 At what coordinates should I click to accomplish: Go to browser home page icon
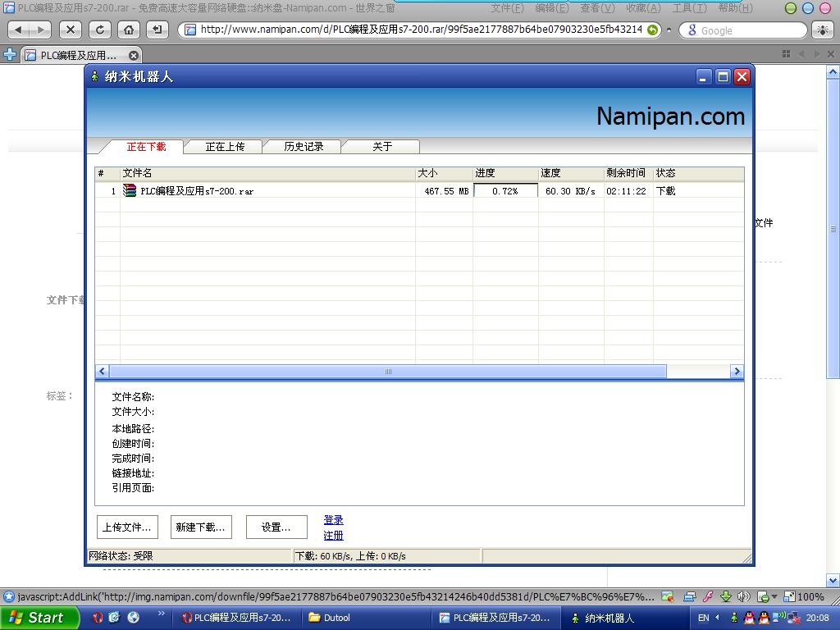click(128, 30)
